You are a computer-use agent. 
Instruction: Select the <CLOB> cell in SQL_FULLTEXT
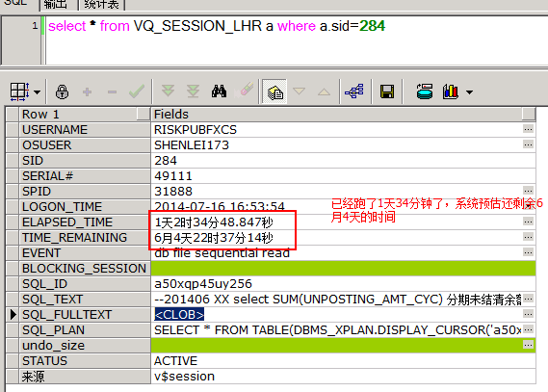pos(179,314)
